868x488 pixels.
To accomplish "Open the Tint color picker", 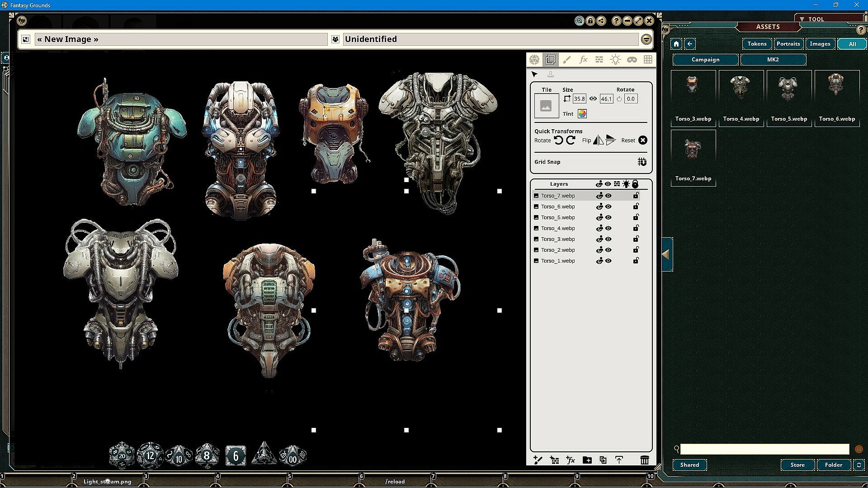I will (x=582, y=114).
